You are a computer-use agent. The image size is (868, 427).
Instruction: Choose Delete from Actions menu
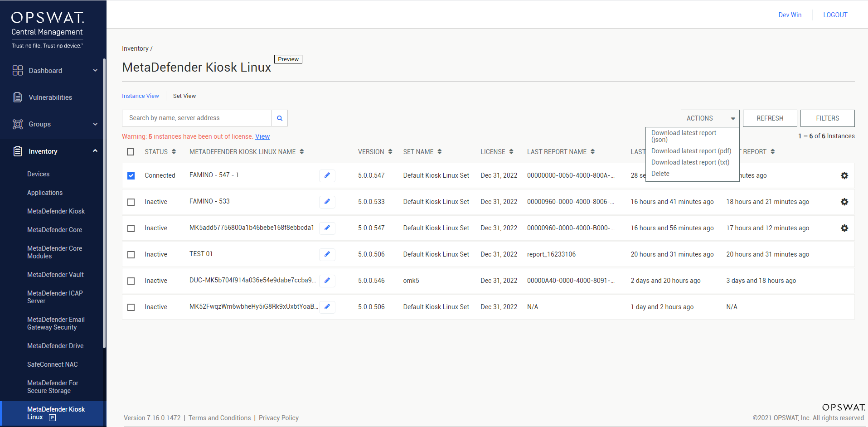click(660, 174)
